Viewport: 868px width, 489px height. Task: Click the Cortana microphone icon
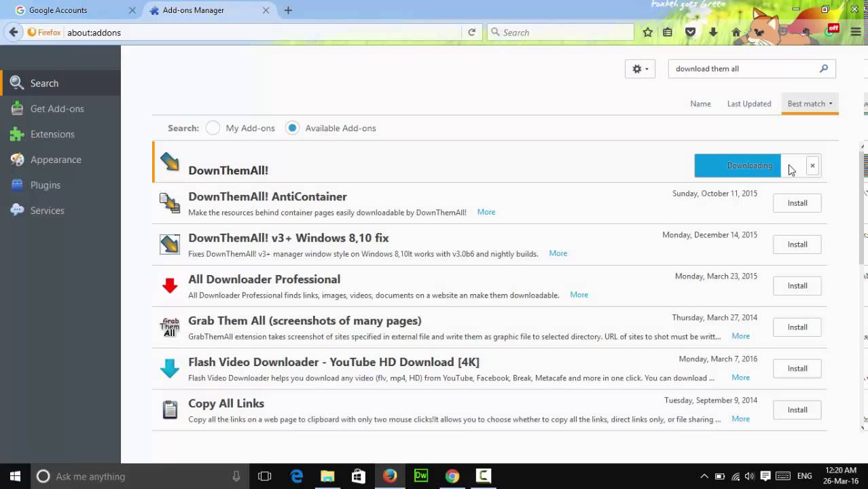point(236,476)
